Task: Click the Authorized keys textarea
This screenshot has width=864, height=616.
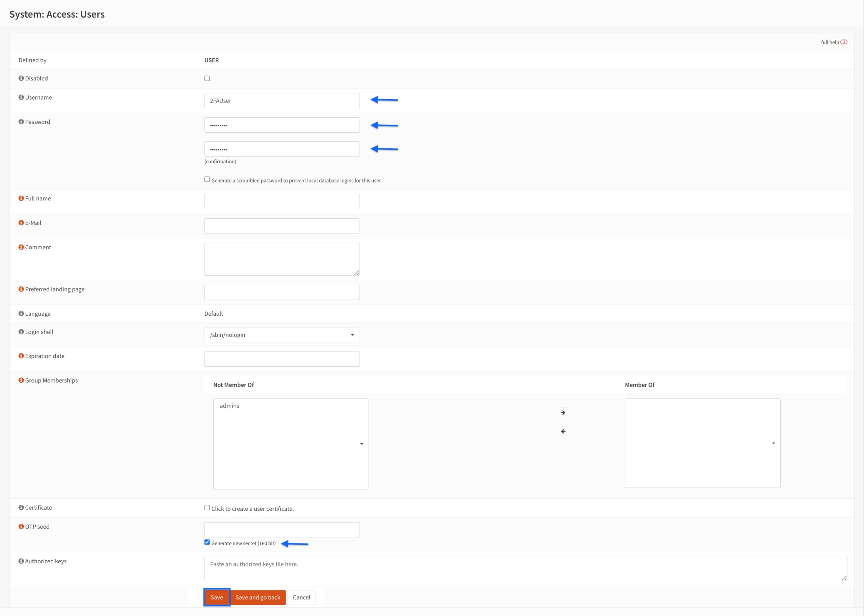Action: point(525,569)
